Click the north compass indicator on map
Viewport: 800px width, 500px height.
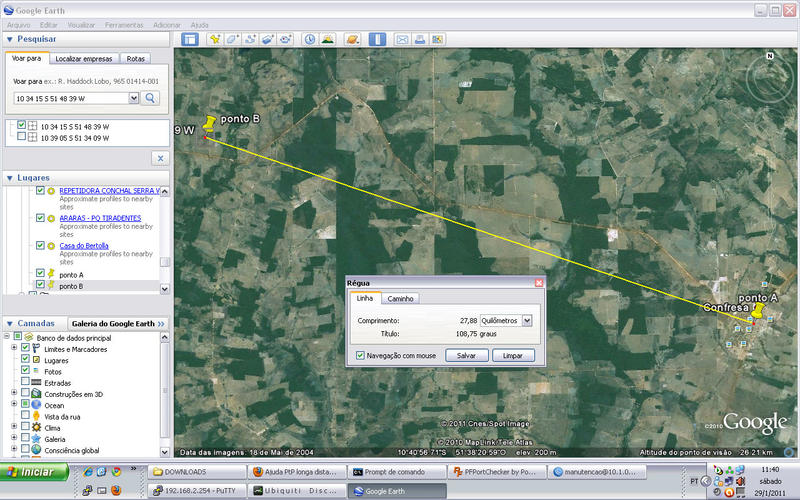[x=769, y=56]
